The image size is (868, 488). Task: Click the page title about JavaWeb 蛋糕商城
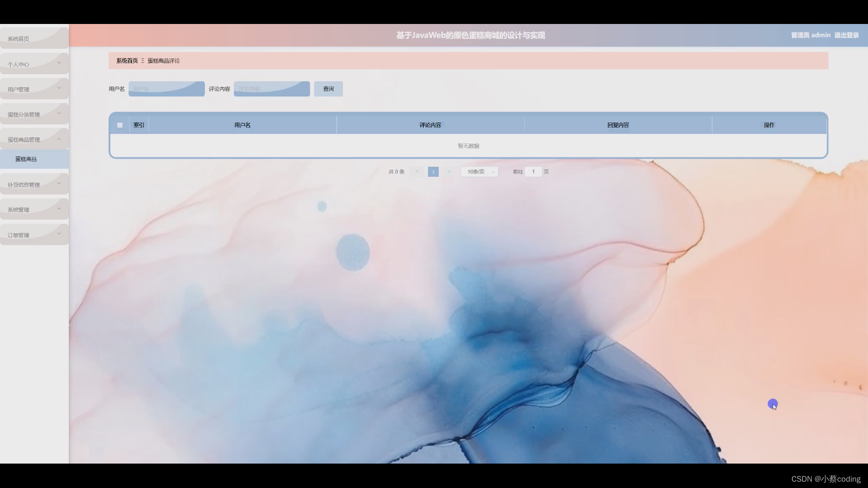click(470, 35)
